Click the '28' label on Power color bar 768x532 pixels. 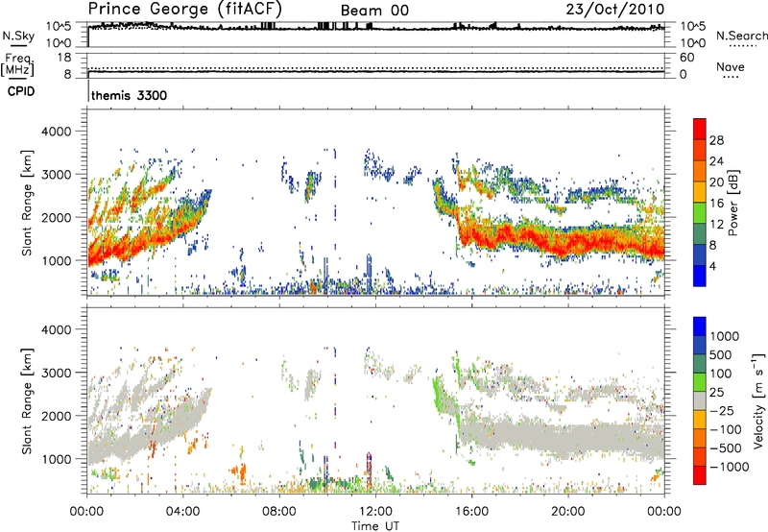click(x=716, y=140)
